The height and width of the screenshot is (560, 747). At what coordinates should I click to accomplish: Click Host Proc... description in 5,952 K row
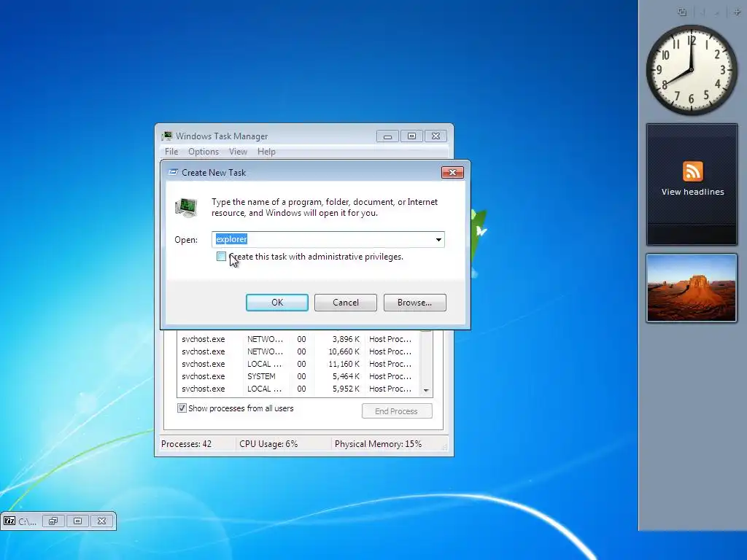tap(390, 389)
